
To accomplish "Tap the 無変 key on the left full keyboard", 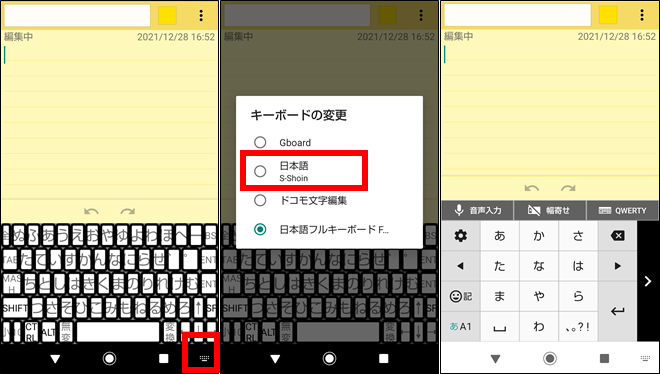I will (x=66, y=332).
